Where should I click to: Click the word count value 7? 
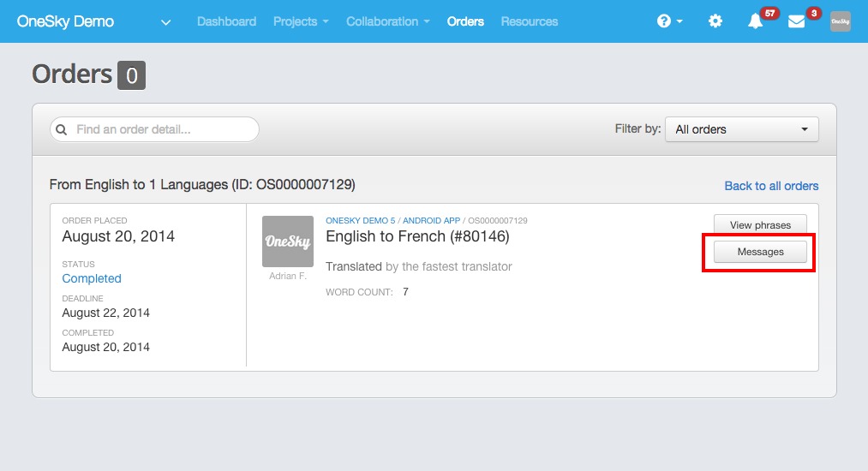pos(406,292)
